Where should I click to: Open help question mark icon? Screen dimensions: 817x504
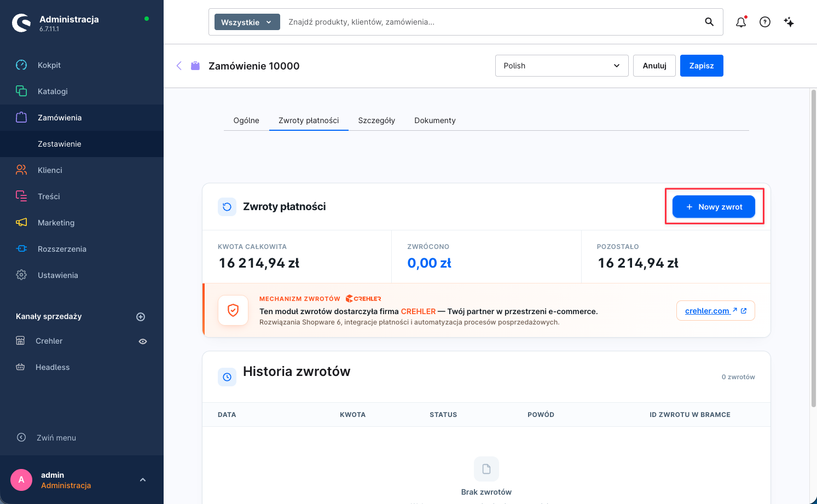pyautogui.click(x=765, y=22)
